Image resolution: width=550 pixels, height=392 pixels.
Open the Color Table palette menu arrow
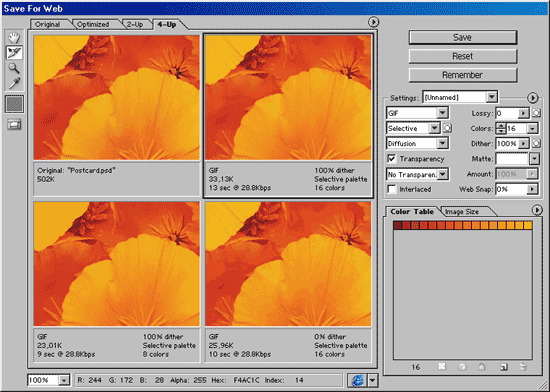[x=537, y=210]
